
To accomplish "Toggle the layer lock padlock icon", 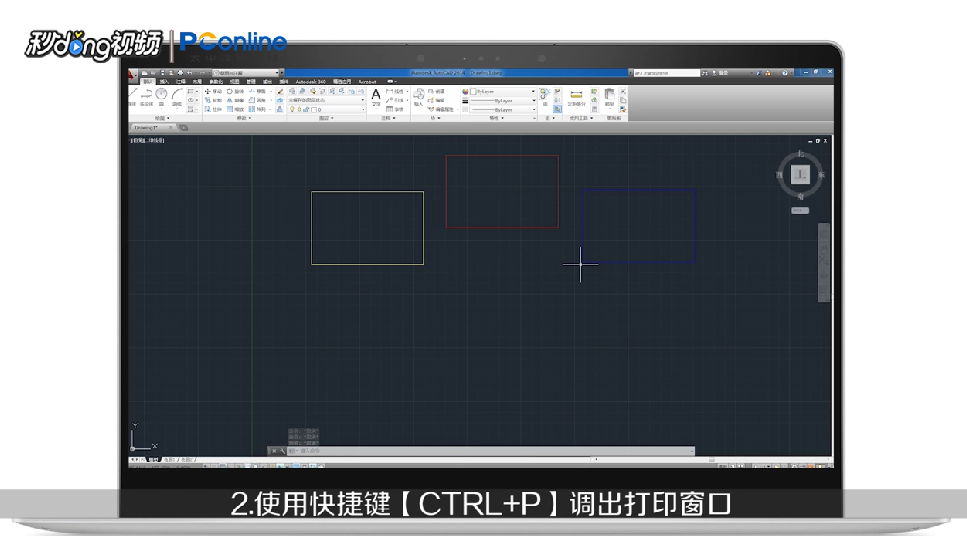I will click(x=306, y=109).
